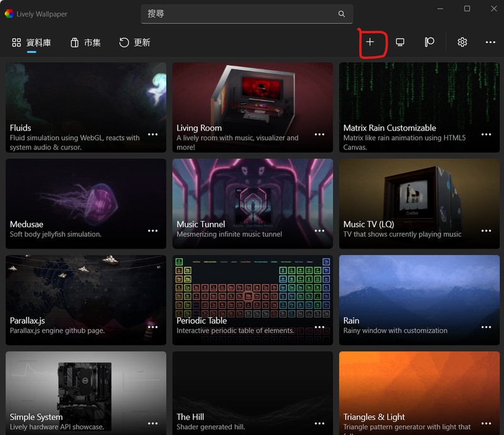504x435 pixels.
Task: Apply the Music Tunnel wallpaper
Action: 253,195
